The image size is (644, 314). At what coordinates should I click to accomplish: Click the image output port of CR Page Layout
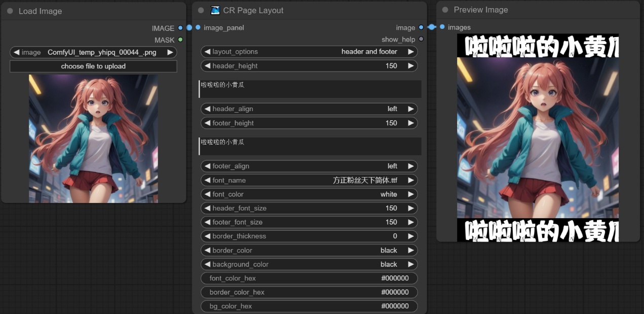click(x=421, y=27)
